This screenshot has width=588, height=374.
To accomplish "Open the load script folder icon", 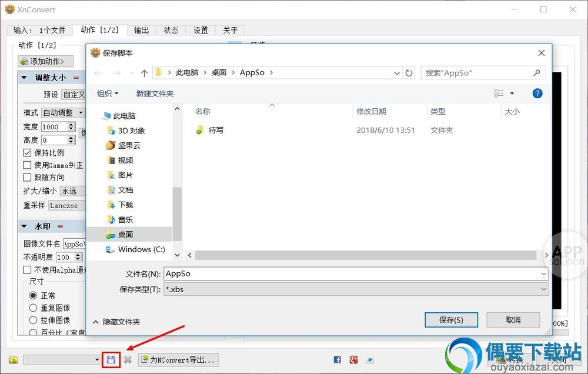I will (x=14, y=360).
